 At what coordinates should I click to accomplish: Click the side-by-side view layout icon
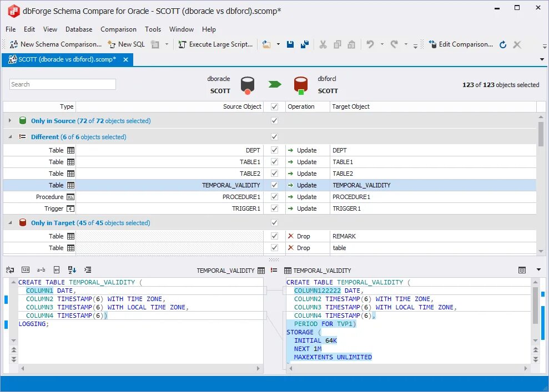click(x=522, y=270)
